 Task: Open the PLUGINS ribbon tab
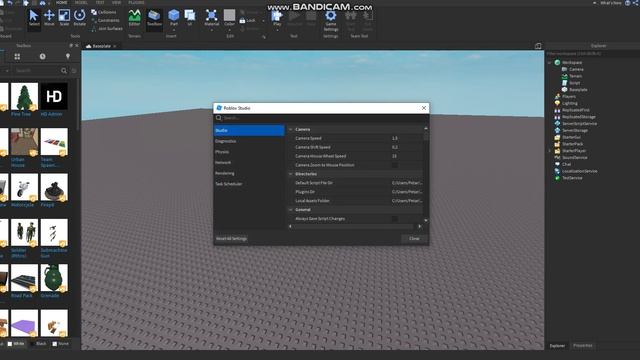(136, 2)
